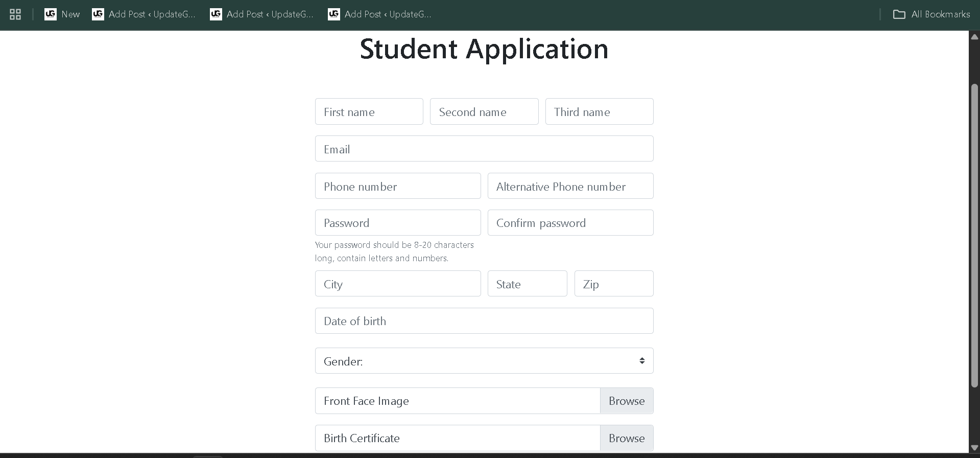This screenshot has width=980, height=458.
Task: Select the Zip input box
Action: 613,284
